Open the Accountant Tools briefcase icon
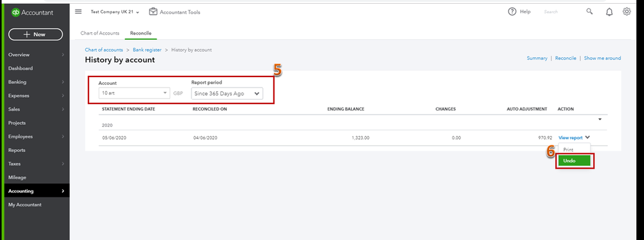 coord(153,12)
